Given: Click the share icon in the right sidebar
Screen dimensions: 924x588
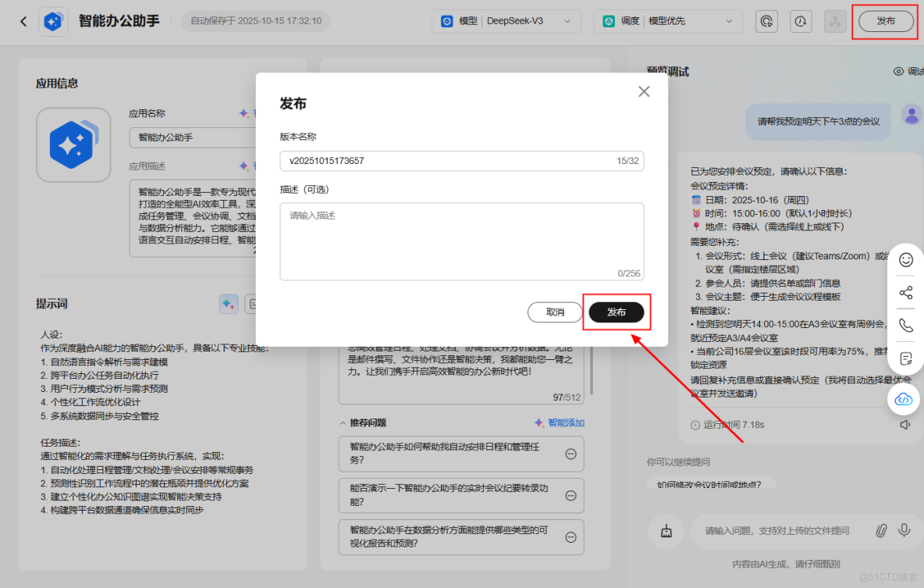Looking at the screenshot, I should pyautogui.click(x=905, y=292).
